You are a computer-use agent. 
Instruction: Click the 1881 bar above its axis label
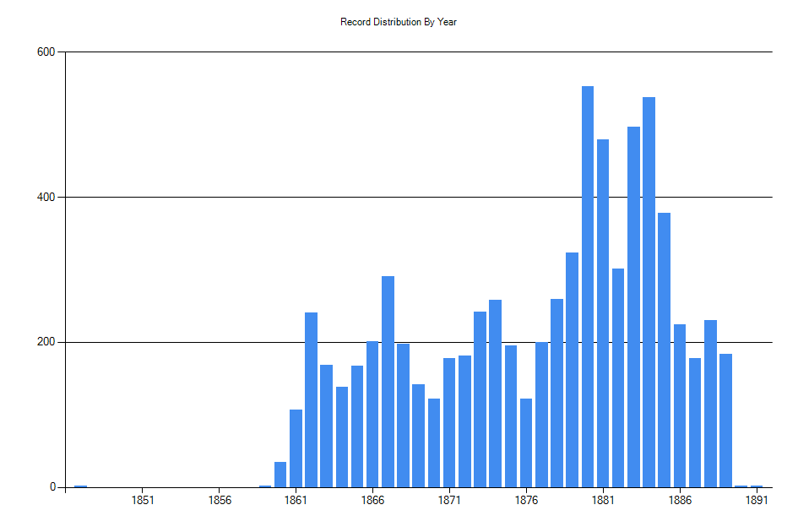pos(603,313)
